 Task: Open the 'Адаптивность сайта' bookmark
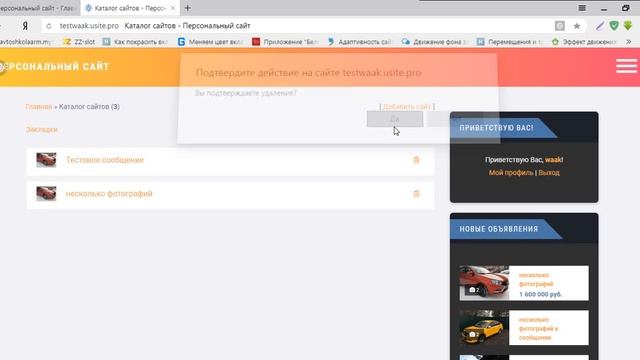[x=360, y=42]
